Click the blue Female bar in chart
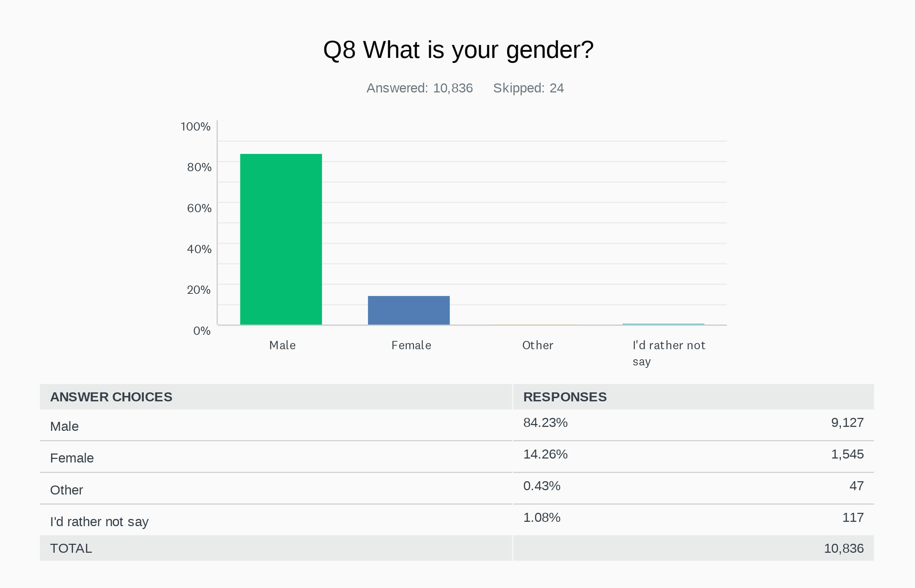 tap(409, 310)
